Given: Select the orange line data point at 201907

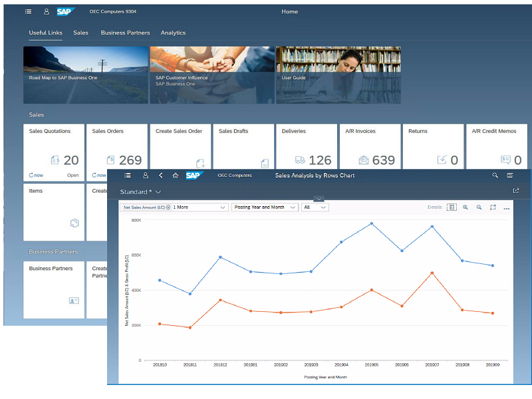Looking at the screenshot, I should (x=432, y=273).
